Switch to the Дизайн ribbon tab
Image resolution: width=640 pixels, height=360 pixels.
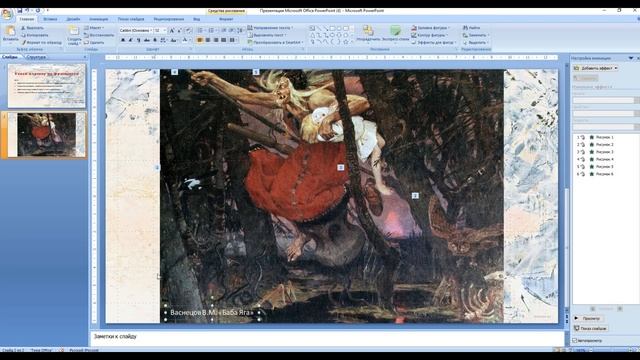(73, 19)
